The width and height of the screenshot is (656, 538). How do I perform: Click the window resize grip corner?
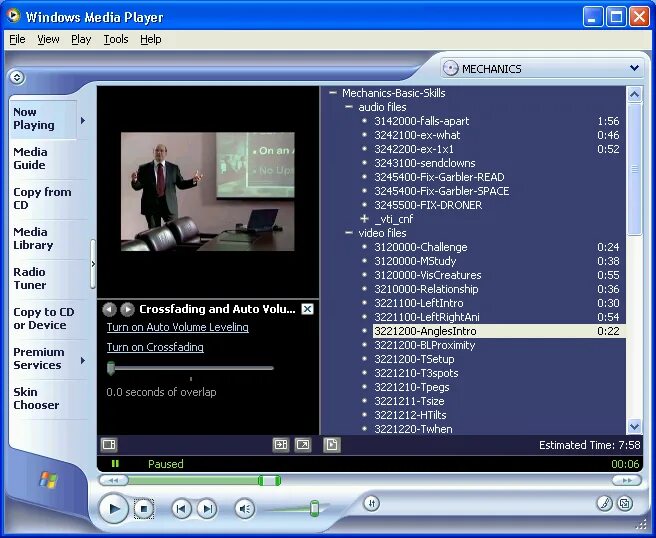click(641, 525)
